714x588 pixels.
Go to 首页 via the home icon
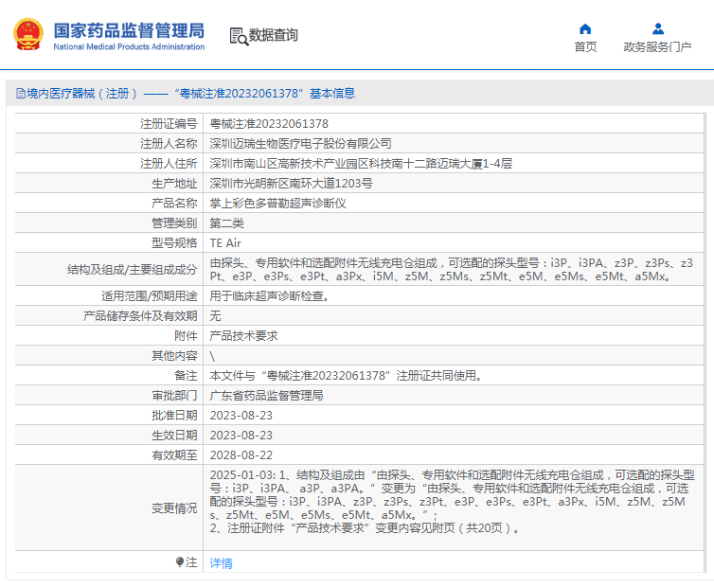pos(585,29)
